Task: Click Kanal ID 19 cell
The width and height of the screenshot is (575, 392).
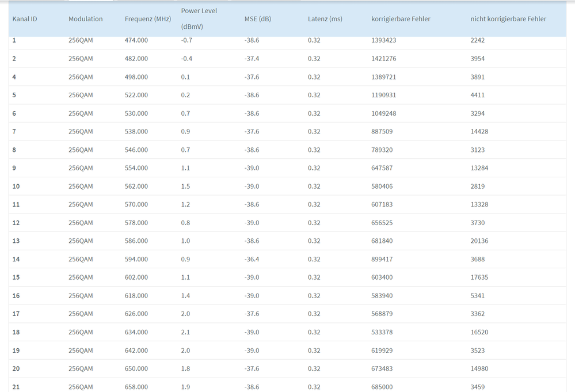Action: 16,350
